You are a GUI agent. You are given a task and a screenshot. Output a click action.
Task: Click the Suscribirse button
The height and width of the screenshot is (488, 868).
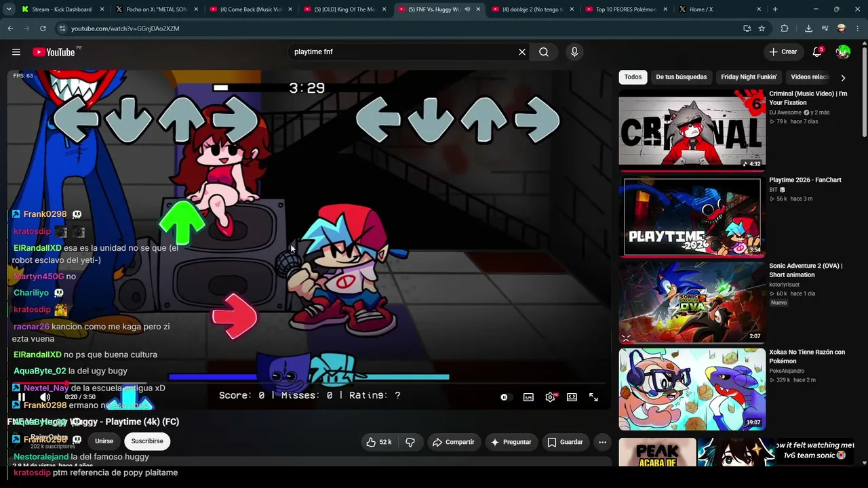pyautogui.click(x=147, y=441)
